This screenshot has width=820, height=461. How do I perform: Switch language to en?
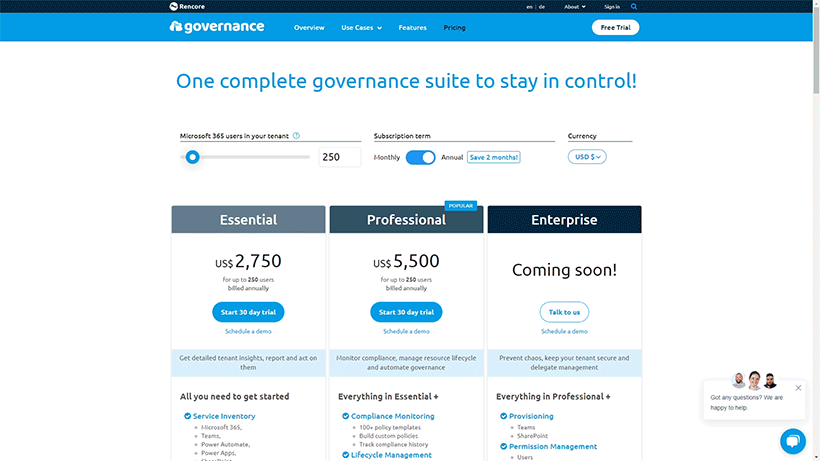pos(529,7)
